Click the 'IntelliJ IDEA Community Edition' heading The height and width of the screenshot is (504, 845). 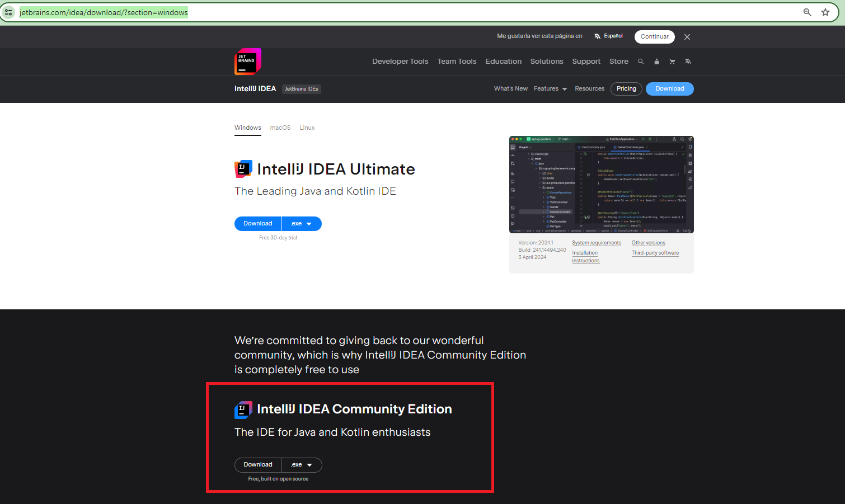pos(354,409)
